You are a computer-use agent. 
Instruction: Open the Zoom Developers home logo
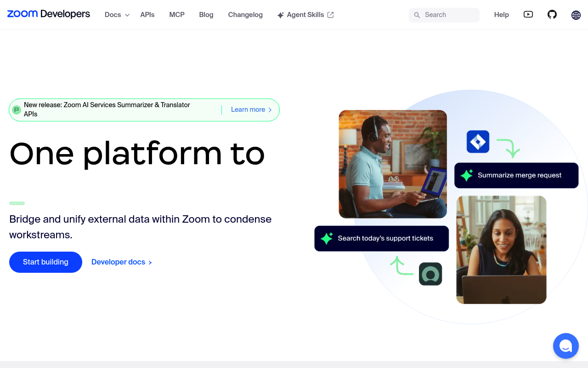coord(49,14)
